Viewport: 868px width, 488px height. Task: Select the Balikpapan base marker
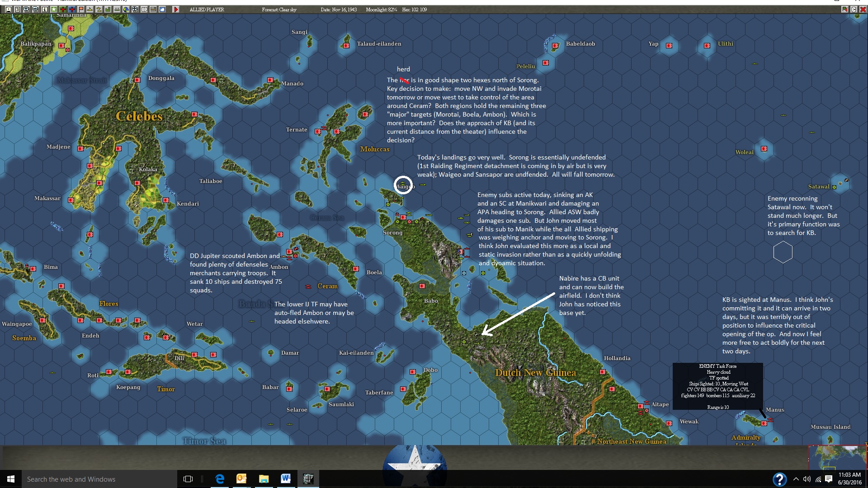pyautogui.click(x=61, y=46)
